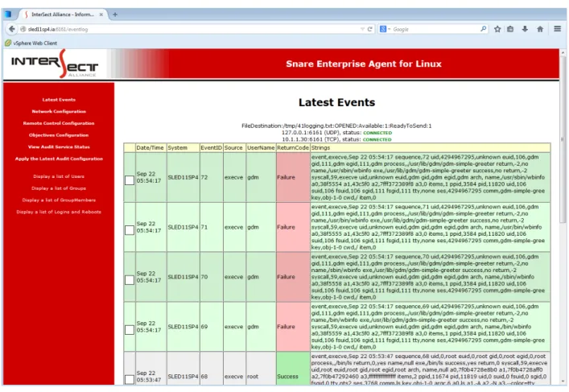Open the Firefox hamburger menu
Viewport: 569px width, 392px height.
tap(558, 29)
